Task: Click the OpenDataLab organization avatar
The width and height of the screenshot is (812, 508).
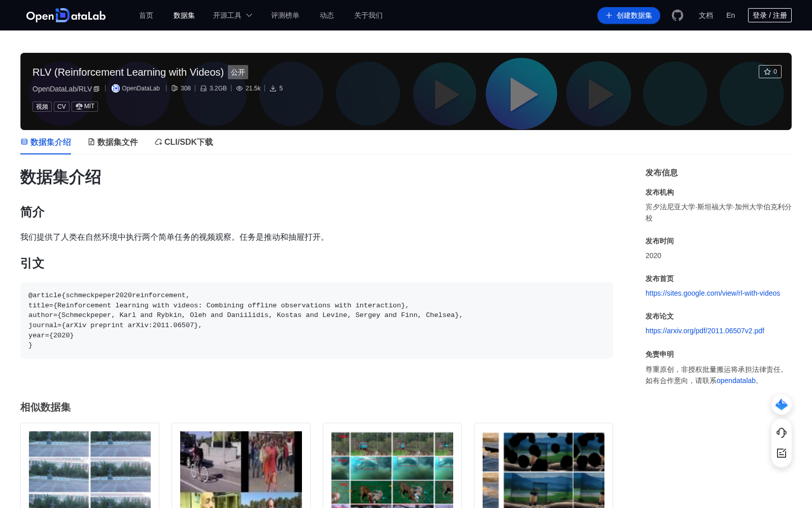Action: (116, 88)
